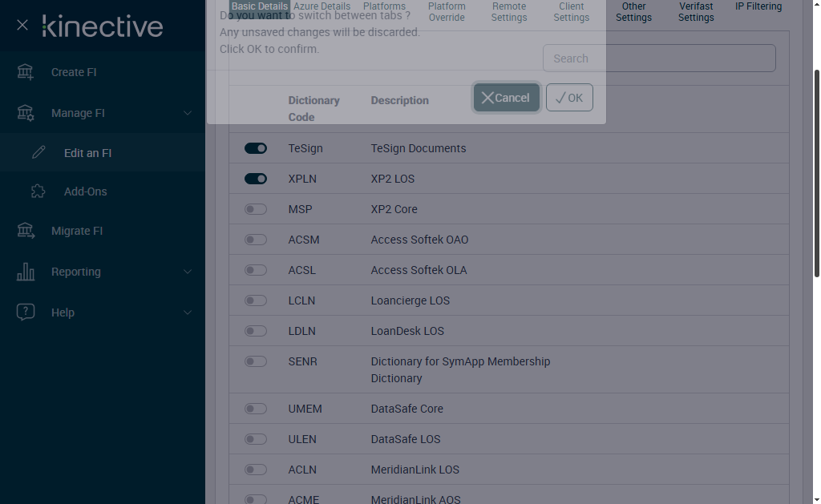
Task: Switch to the Basic Details tab
Action: (259, 6)
